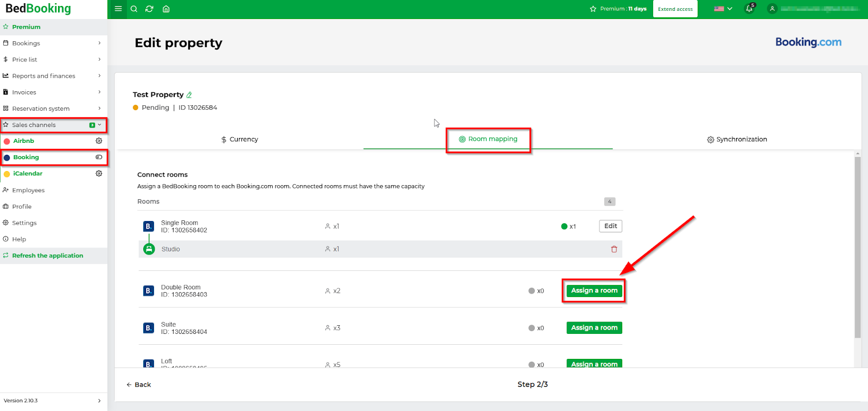Click the Studio assigned room row
Screen dimensions: 868x411
point(380,249)
